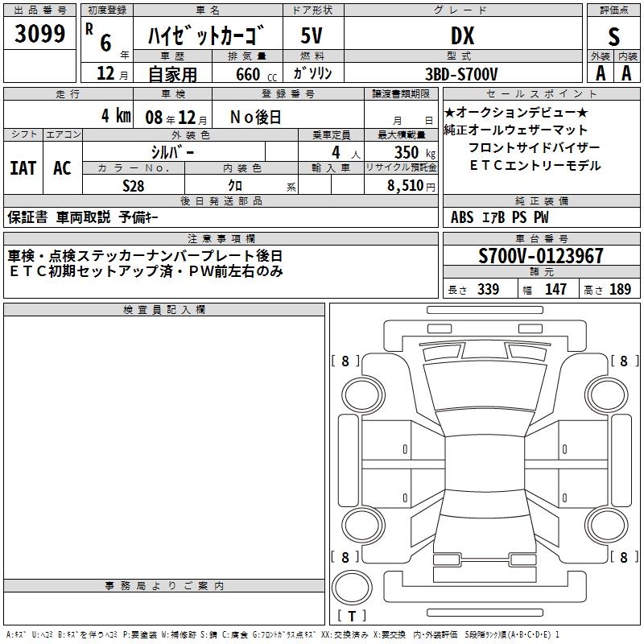Click the sales point "純正オールウェザーマット"
The width and height of the screenshot is (644, 644).
(516, 130)
